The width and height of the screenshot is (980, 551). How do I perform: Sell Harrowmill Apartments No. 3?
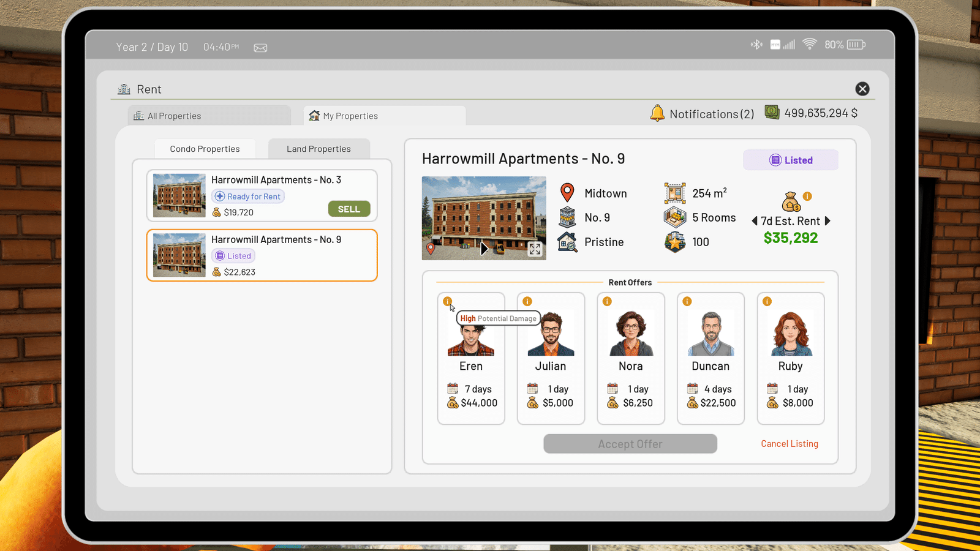point(349,209)
